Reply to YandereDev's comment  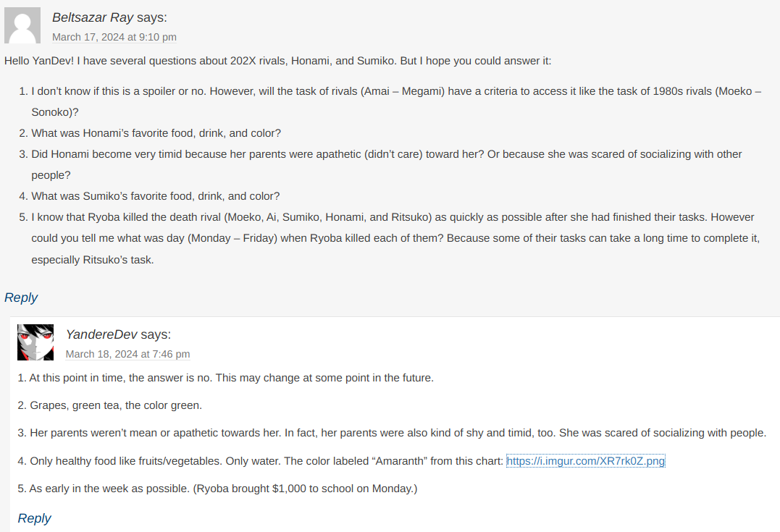coord(34,518)
